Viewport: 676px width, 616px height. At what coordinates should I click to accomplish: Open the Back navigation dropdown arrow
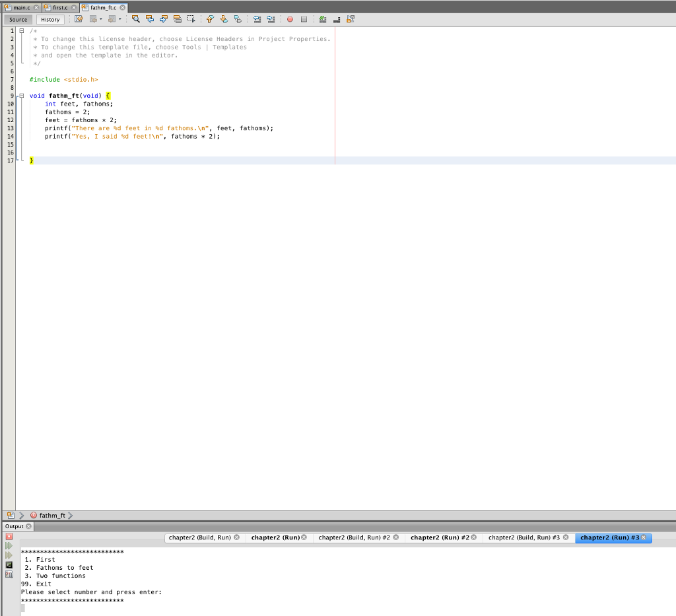click(x=101, y=19)
